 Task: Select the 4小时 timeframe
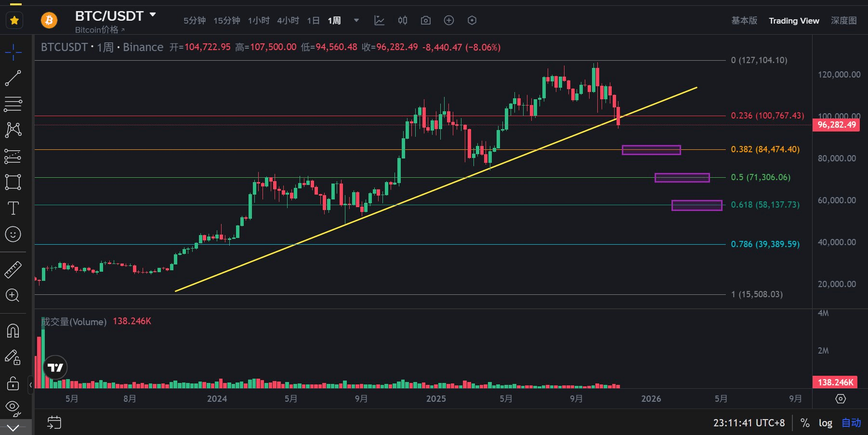click(288, 21)
